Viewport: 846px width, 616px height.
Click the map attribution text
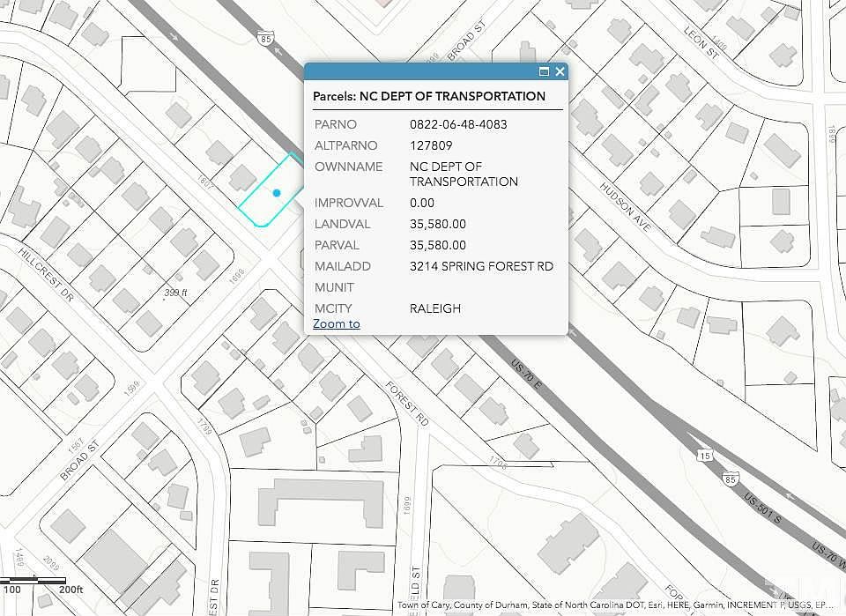[x=615, y=605]
